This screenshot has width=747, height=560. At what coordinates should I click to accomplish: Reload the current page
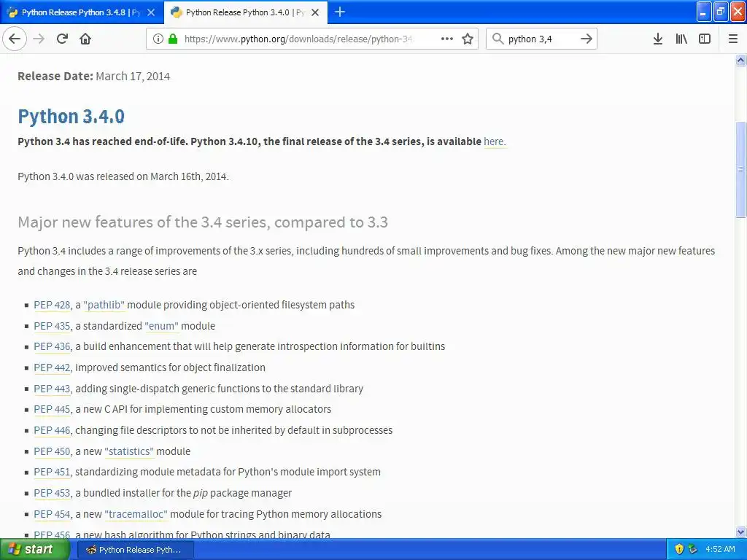63,39
